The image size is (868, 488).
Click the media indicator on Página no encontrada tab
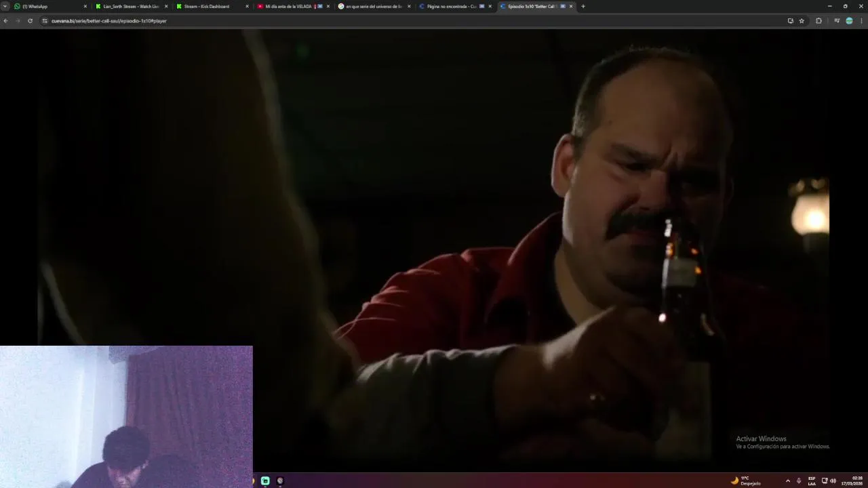(481, 6)
